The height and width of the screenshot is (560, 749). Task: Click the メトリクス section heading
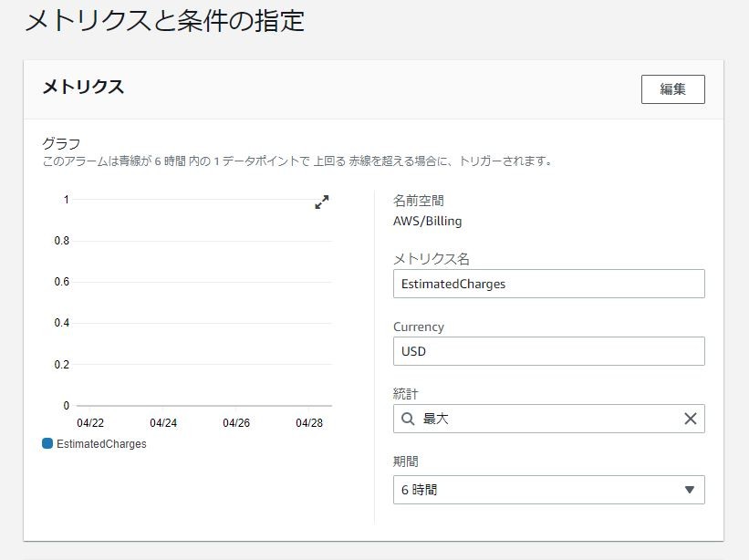click(83, 87)
